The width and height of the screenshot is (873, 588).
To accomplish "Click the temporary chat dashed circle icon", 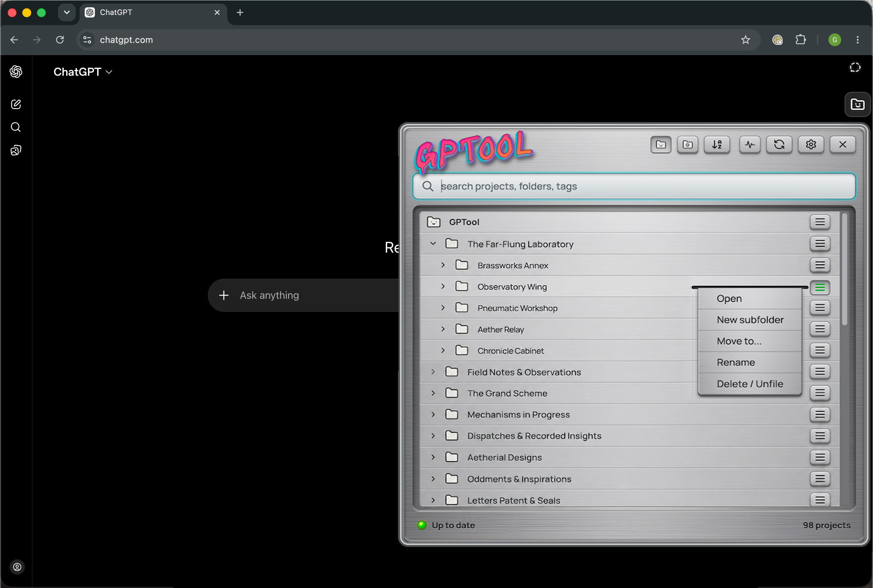I will click(x=855, y=67).
